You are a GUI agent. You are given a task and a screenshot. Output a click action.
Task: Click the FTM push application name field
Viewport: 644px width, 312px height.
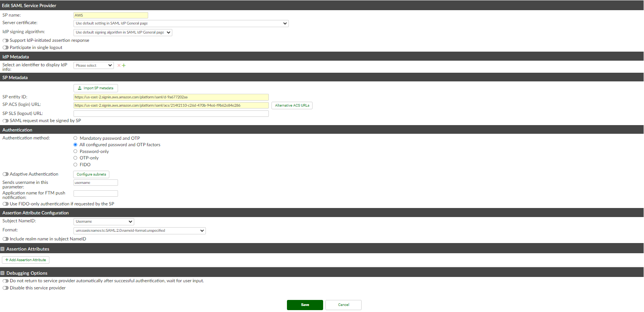point(96,194)
